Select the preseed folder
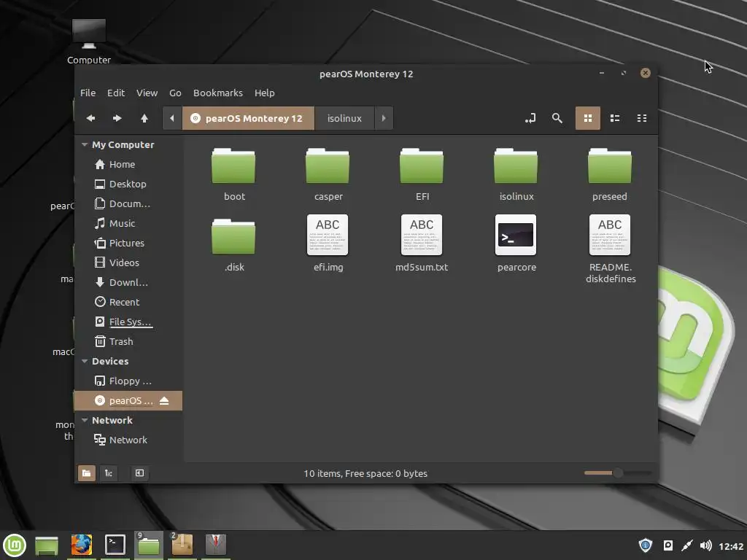The image size is (747, 560). pyautogui.click(x=610, y=174)
